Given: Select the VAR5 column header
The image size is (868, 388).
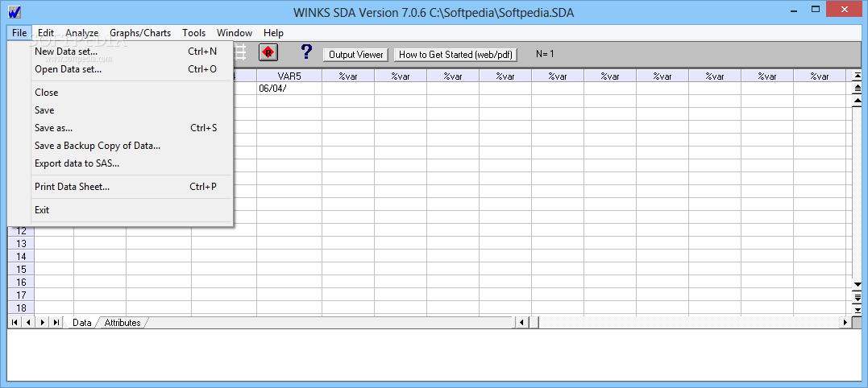Looking at the screenshot, I should (289, 76).
